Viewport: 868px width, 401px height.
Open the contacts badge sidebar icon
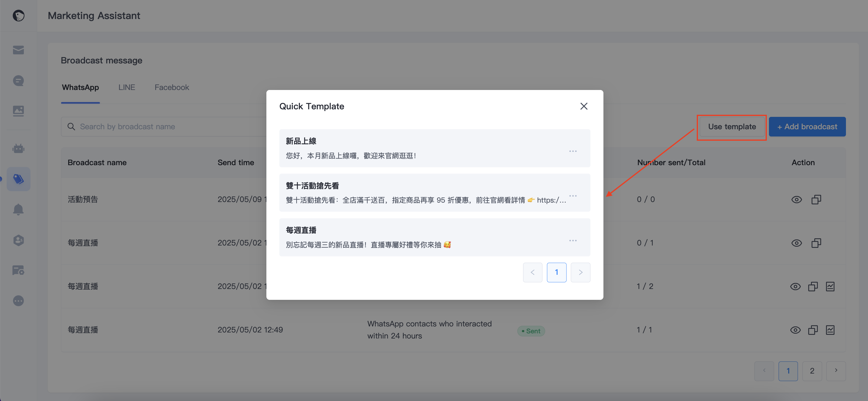click(x=18, y=240)
